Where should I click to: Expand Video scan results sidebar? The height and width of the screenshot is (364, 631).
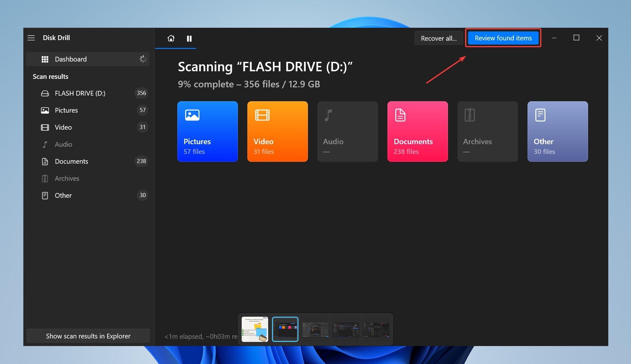[62, 127]
